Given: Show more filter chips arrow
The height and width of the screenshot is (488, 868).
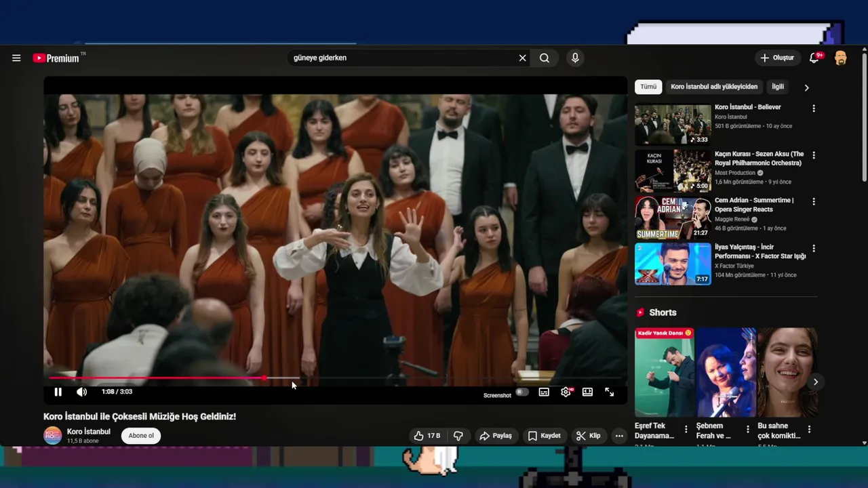Looking at the screenshot, I should [x=806, y=87].
